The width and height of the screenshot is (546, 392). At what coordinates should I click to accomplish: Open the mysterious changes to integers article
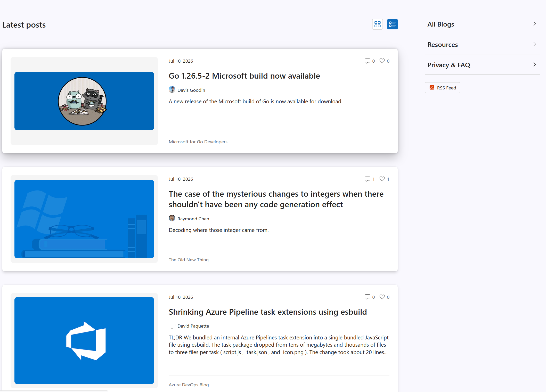276,199
